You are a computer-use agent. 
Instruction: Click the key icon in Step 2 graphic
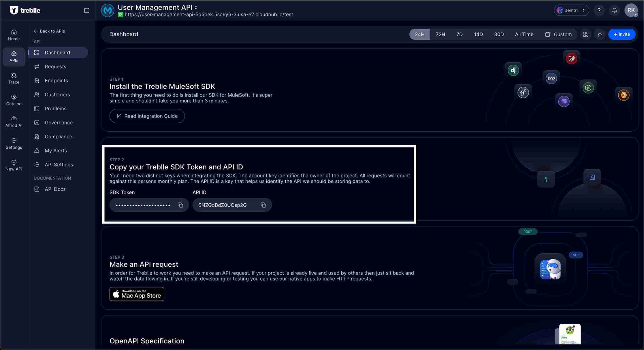[x=546, y=179]
